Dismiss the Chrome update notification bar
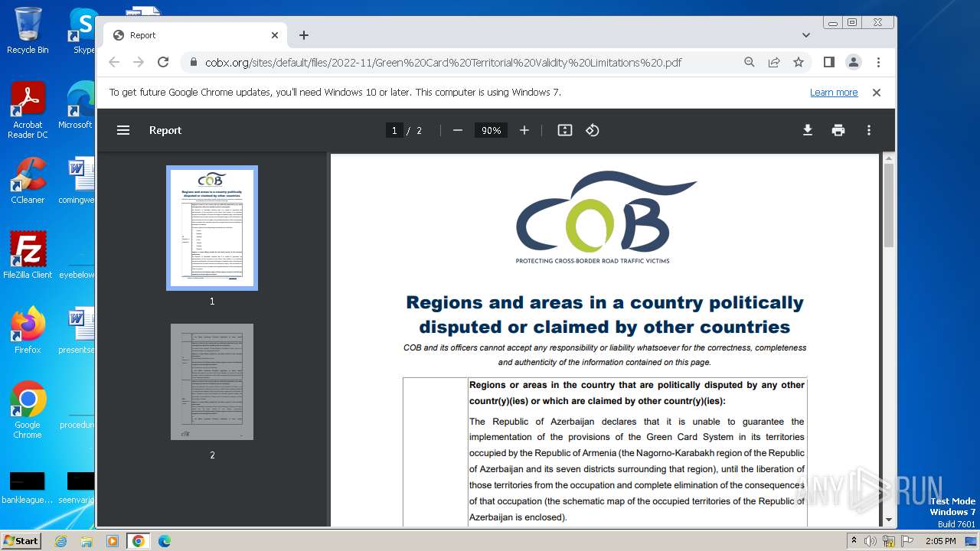Image resolution: width=980 pixels, height=551 pixels. 877,92
